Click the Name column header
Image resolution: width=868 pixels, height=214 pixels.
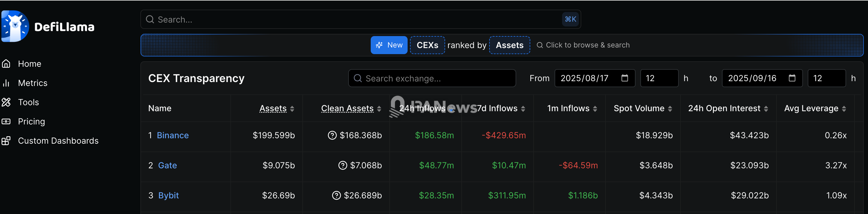160,108
